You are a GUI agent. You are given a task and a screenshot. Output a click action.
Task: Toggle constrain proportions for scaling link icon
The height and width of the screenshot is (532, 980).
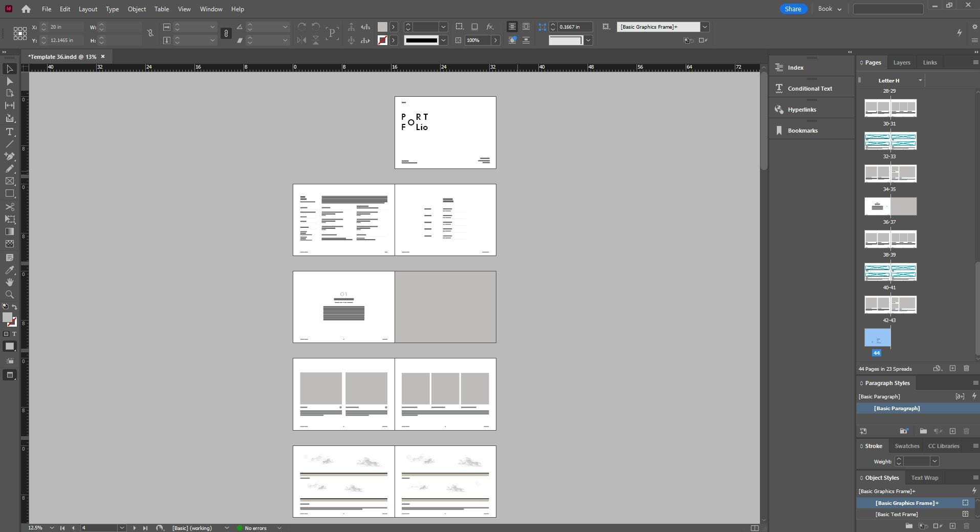pos(226,33)
